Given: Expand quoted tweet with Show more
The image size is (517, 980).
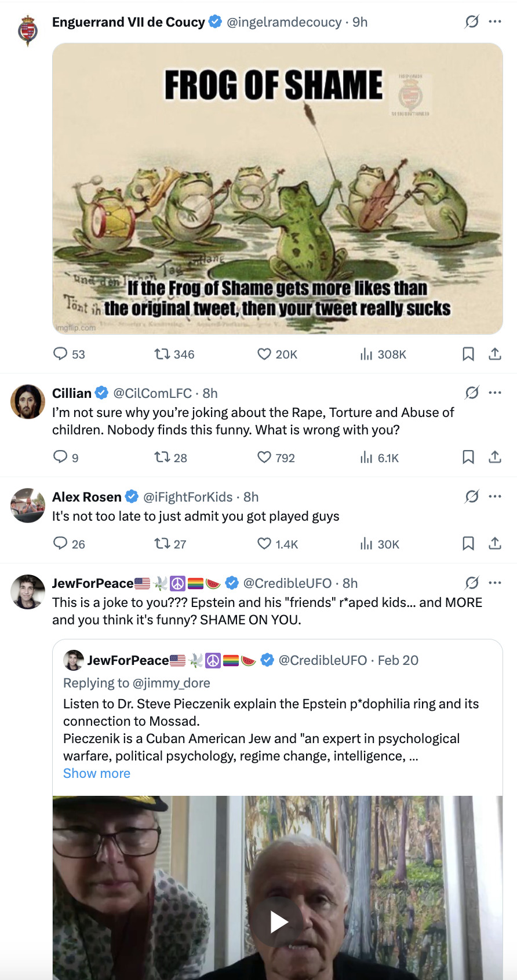Looking at the screenshot, I should (x=97, y=773).
